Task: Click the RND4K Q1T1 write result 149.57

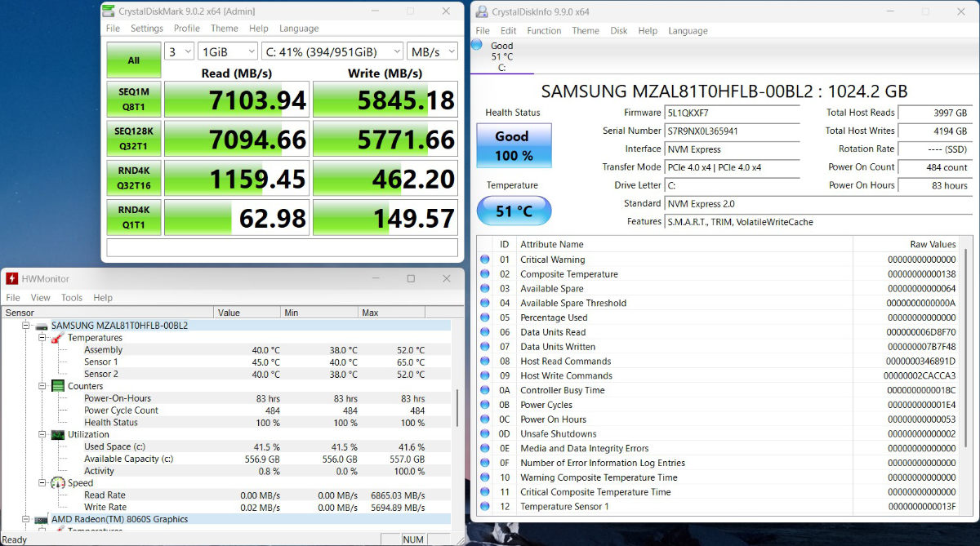Action: pos(385,218)
